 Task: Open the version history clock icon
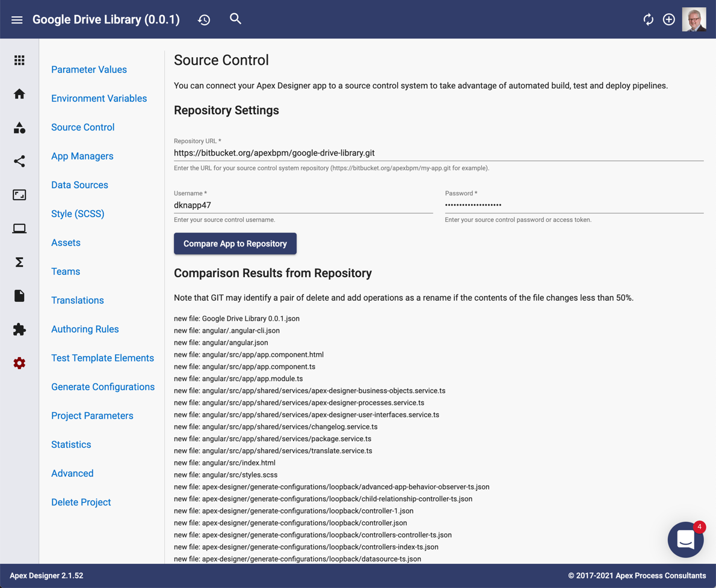click(x=203, y=20)
